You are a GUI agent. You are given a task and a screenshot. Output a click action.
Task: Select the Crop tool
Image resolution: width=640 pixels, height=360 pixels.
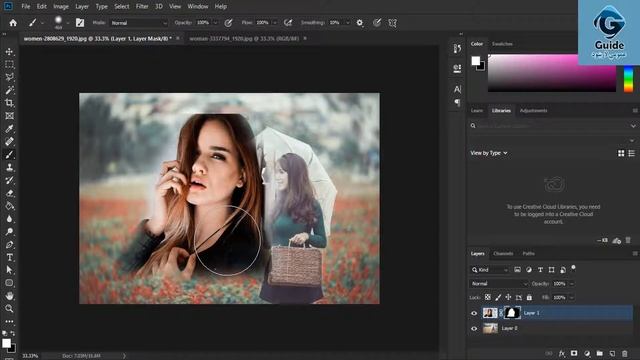(9, 103)
